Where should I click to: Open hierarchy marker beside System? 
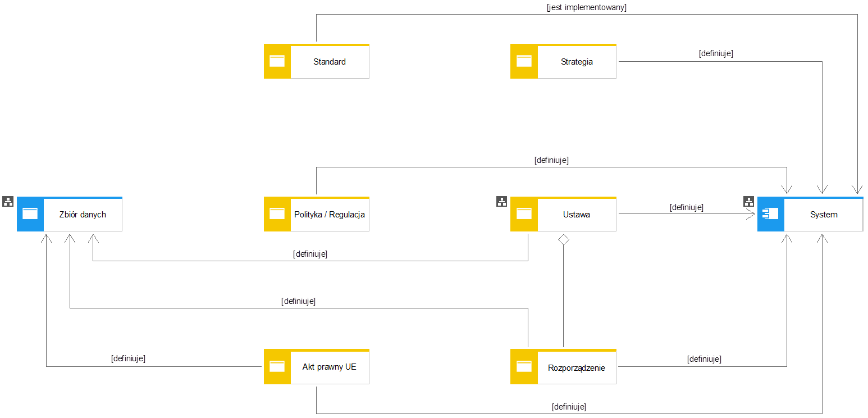point(748,201)
